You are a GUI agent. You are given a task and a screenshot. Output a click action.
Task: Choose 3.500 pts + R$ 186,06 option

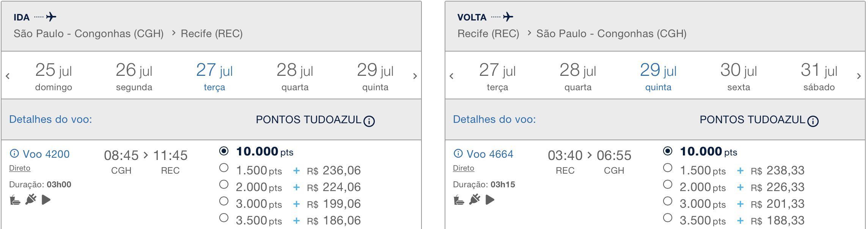224,218
